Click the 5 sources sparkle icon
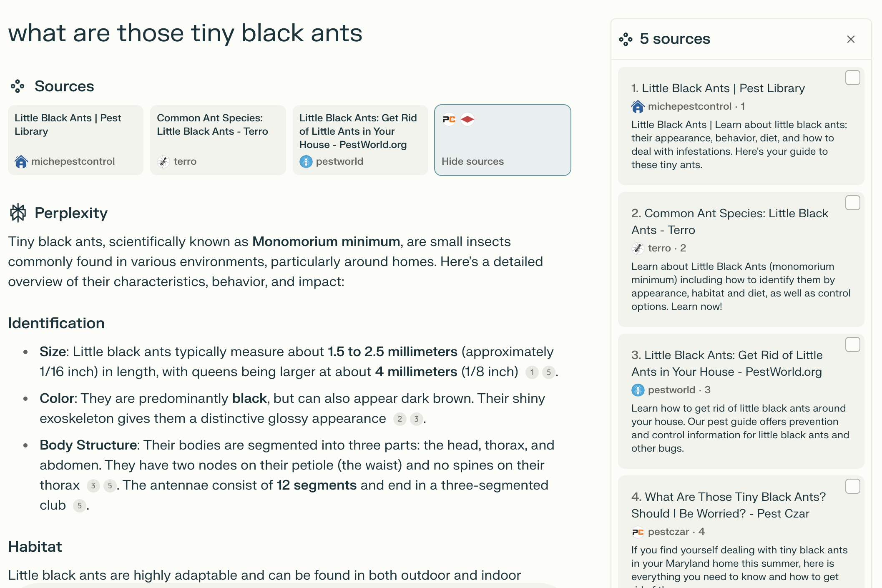Image resolution: width=882 pixels, height=588 pixels. point(626,39)
